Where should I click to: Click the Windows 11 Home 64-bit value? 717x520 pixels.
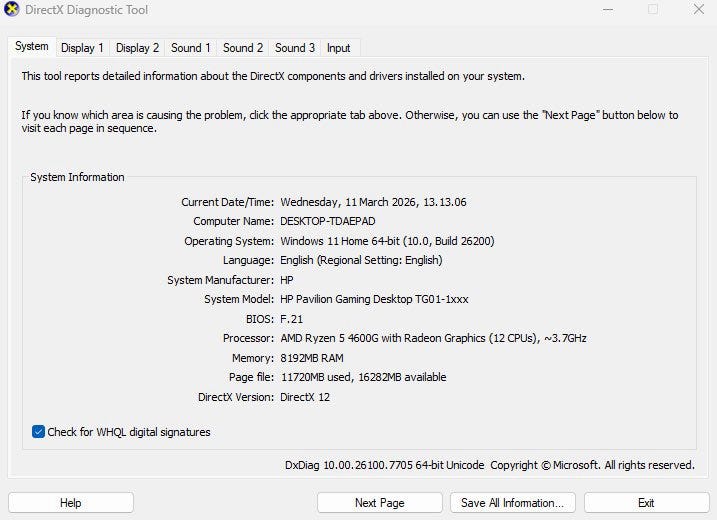[x=387, y=241]
